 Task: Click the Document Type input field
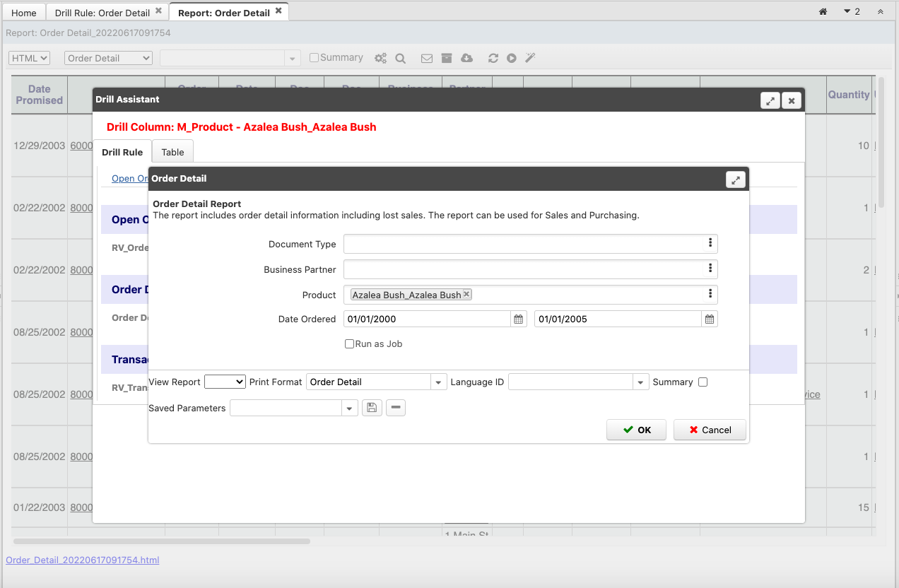coord(523,244)
